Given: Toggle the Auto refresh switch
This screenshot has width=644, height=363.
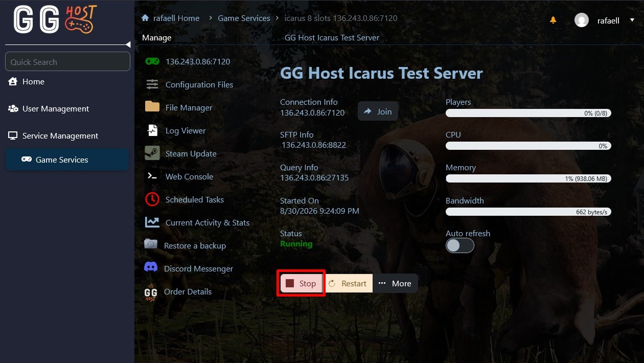Looking at the screenshot, I should click(x=460, y=246).
